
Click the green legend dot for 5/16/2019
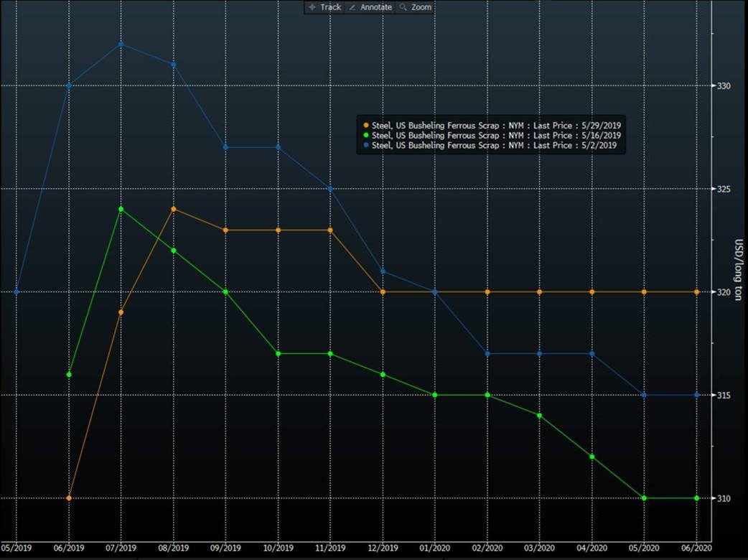[x=366, y=136]
